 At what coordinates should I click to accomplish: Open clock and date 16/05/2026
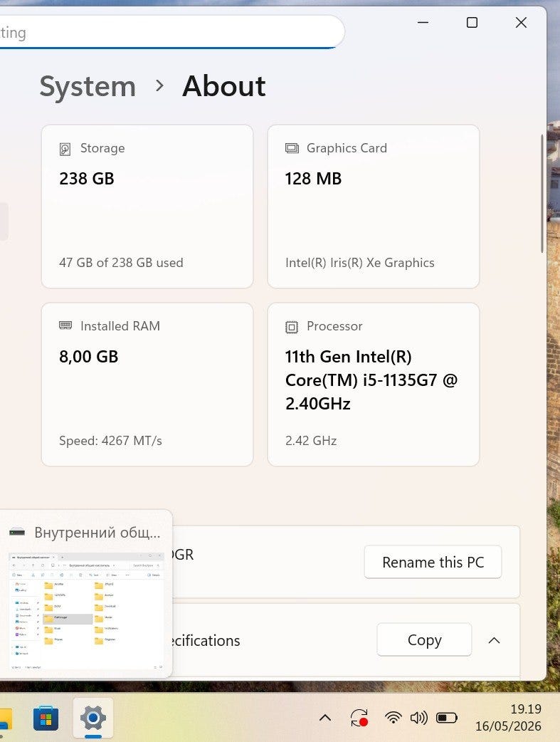(x=509, y=718)
